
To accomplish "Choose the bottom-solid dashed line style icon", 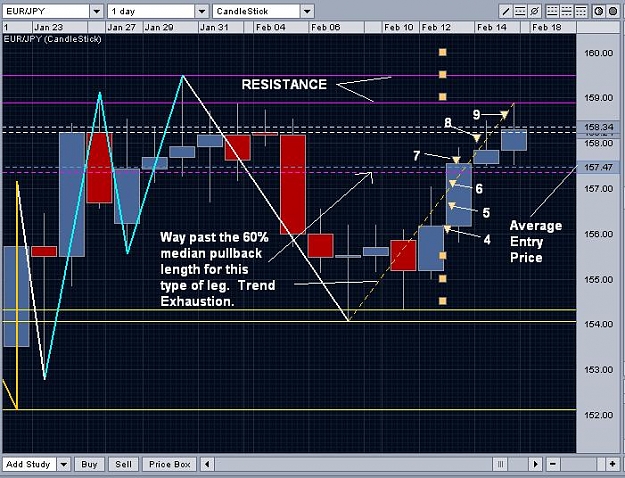I will [552, 11].
